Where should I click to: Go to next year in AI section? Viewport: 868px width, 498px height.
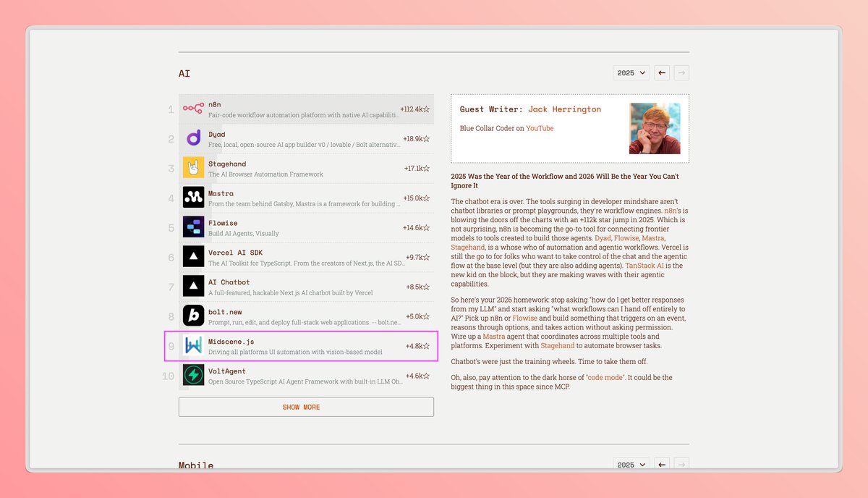(x=681, y=73)
